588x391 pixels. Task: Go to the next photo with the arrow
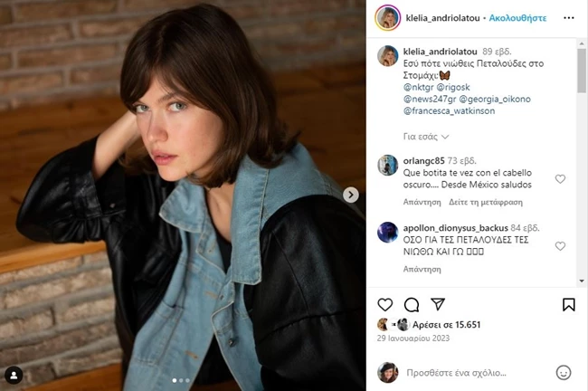[x=351, y=195]
